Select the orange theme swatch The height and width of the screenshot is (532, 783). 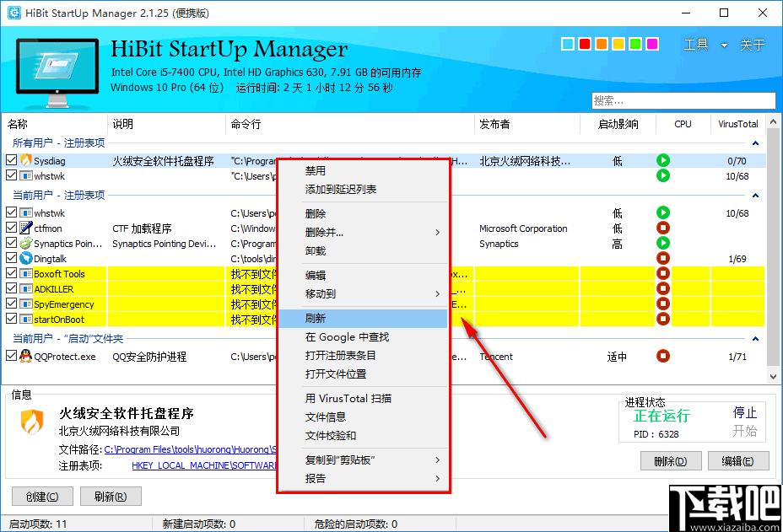[602, 44]
